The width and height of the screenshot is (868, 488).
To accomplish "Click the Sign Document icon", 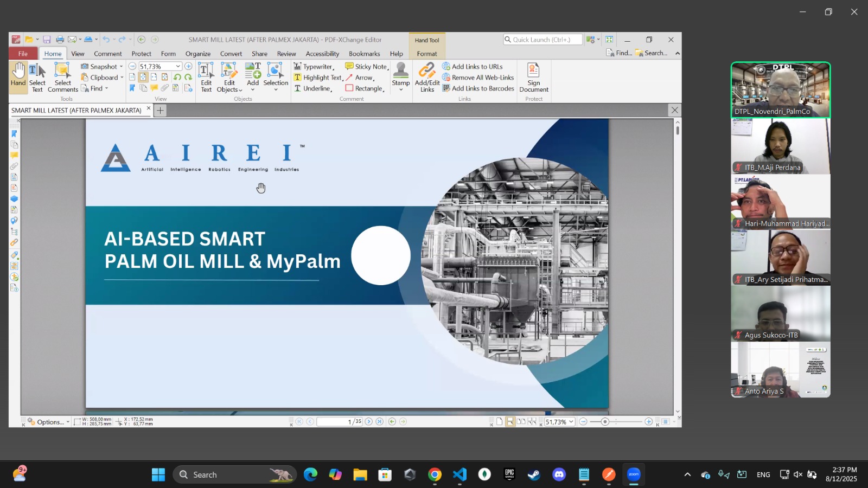I will pyautogui.click(x=534, y=70).
